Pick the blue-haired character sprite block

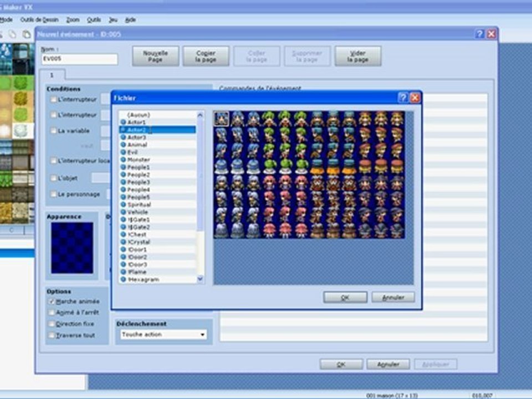[x=238, y=143]
